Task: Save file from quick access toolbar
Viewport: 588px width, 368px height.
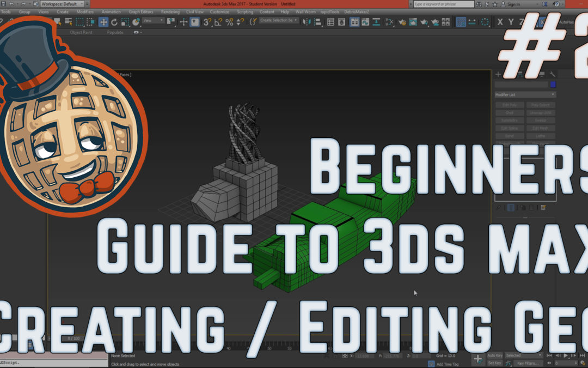Action: tap(2, 4)
